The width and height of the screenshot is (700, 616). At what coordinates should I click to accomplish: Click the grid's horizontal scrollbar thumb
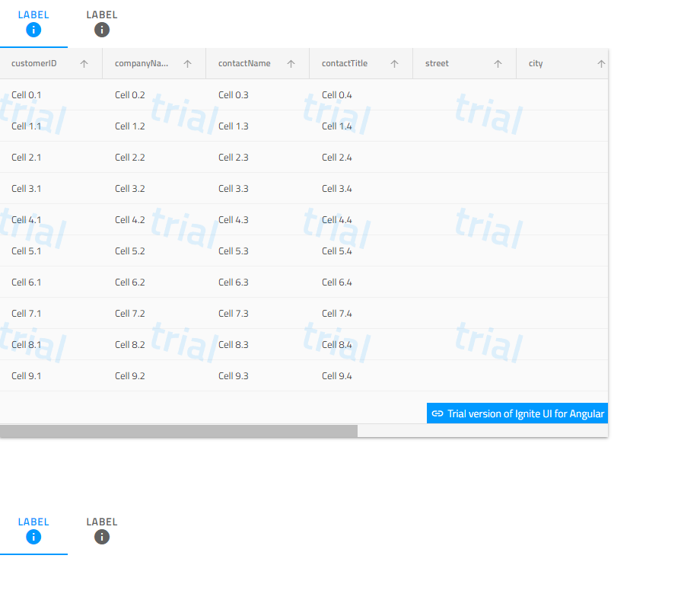point(179,431)
